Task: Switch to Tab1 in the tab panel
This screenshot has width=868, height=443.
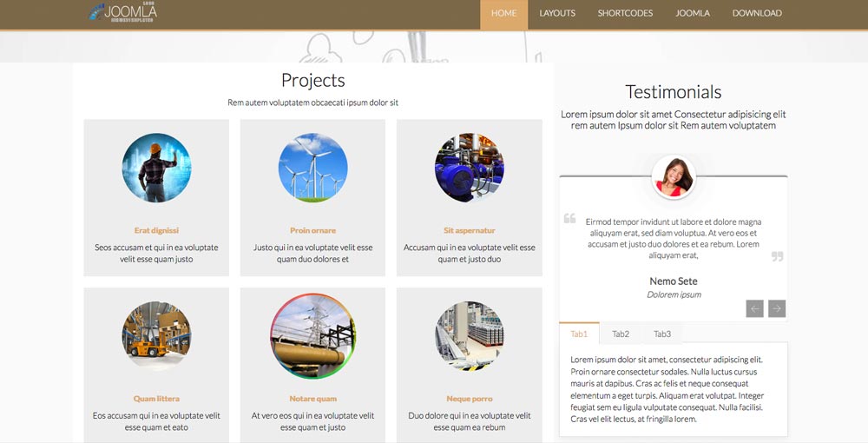Action: pyautogui.click(x=579, y=334)
